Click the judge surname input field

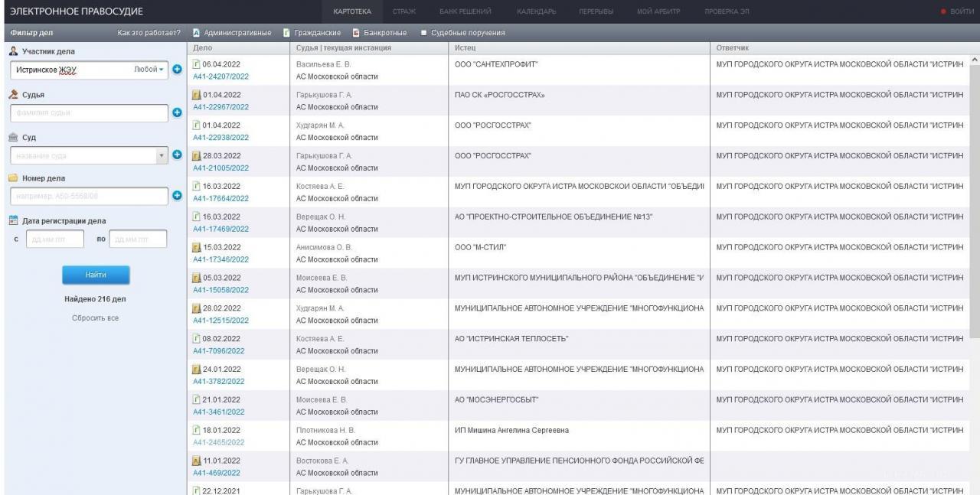click(88, 112)
